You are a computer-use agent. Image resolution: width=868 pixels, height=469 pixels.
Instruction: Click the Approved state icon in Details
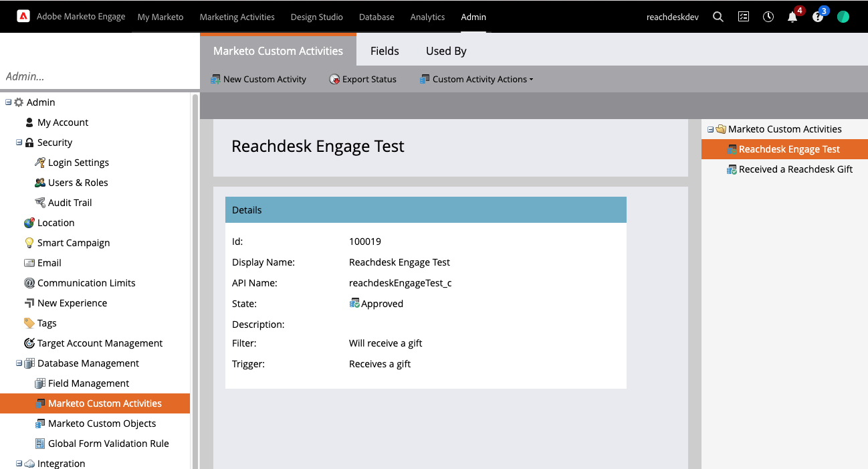pos(354,304)
